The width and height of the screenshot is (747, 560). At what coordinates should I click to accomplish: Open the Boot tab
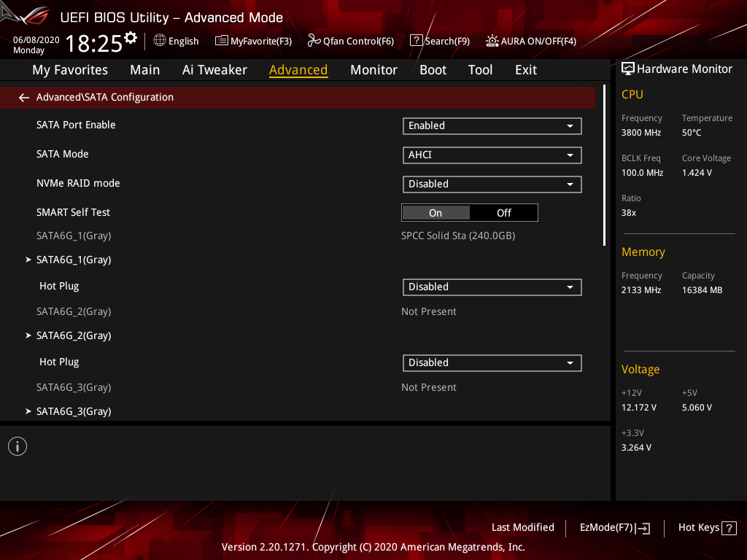(x=433, y=70)
